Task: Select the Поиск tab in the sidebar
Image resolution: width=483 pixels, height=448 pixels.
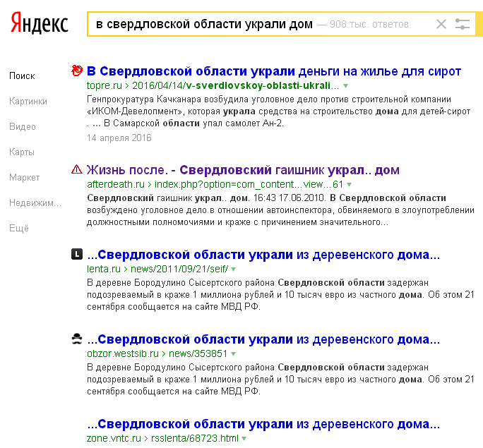Action: [x=22, y=76]
